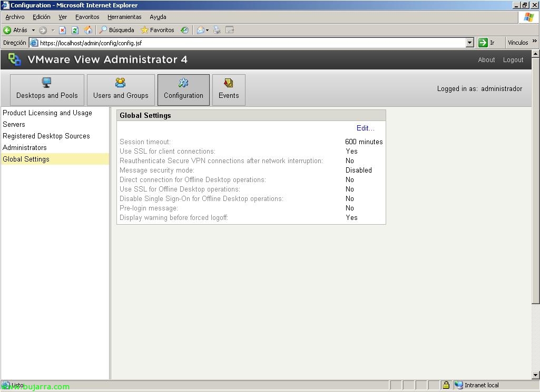This screenshot has height=392, width=540.
Task: Click the Session timeout label
Action: (145, 142)
